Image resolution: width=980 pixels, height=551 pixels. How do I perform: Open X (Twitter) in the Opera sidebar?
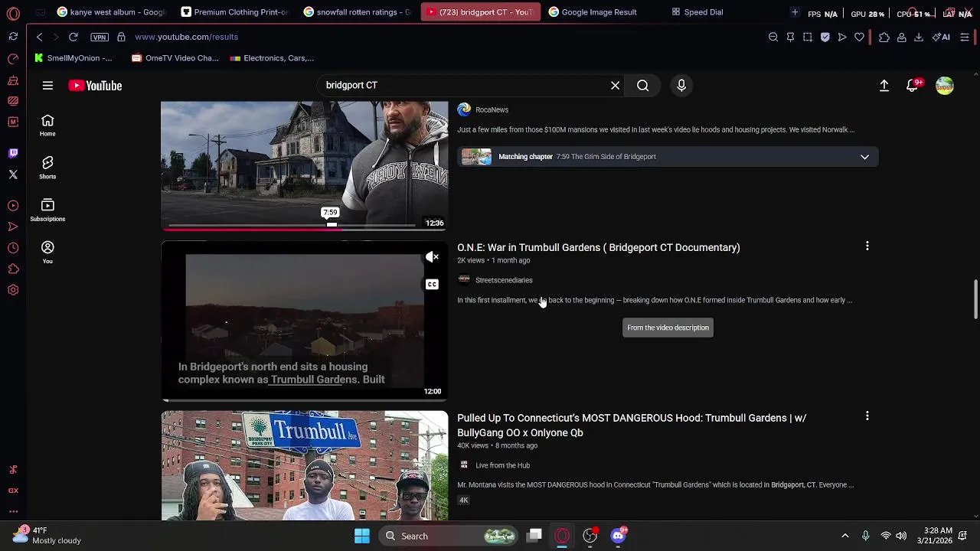coord(13,174)
